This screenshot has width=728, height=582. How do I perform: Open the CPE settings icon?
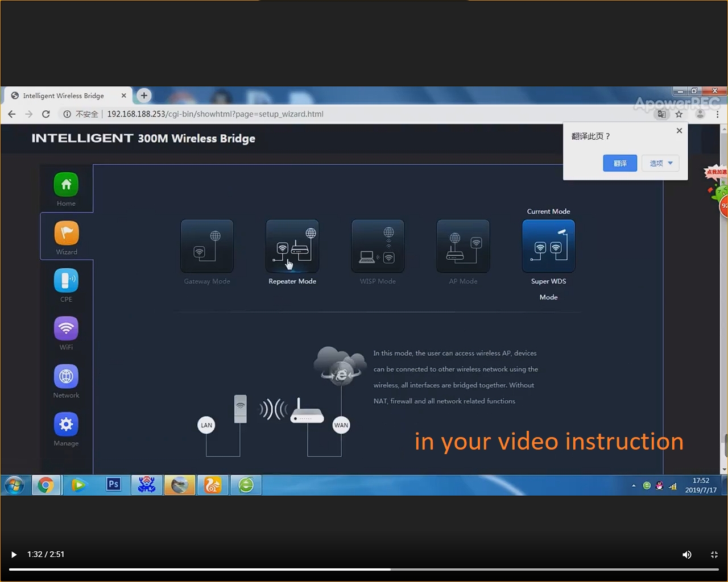click(x=66, y=281)
